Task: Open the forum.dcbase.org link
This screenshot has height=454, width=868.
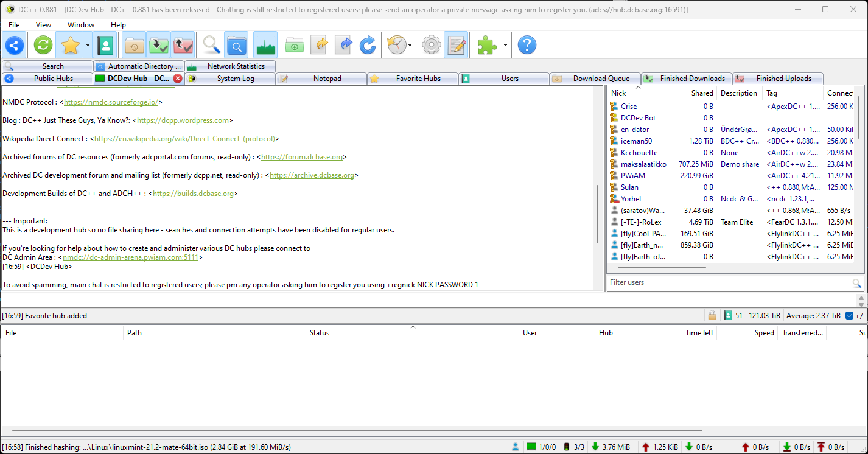Action: click(302, 157)
